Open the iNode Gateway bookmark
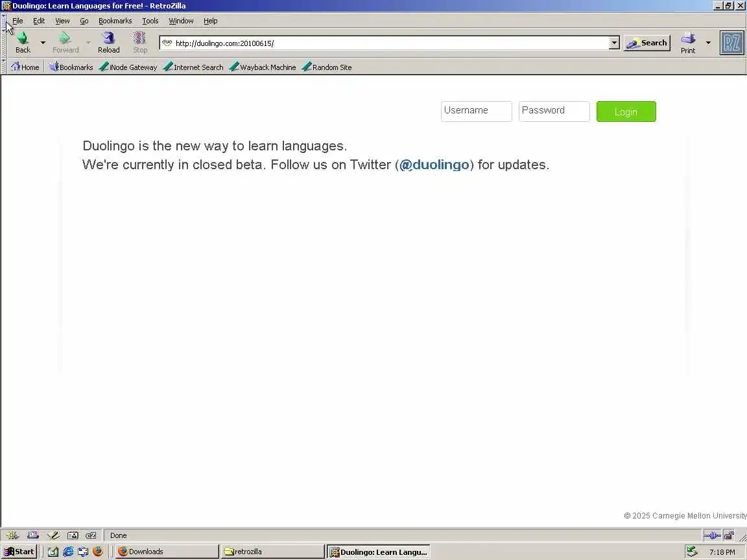Screen dimensions: 747x560 [x=128, y=67]
